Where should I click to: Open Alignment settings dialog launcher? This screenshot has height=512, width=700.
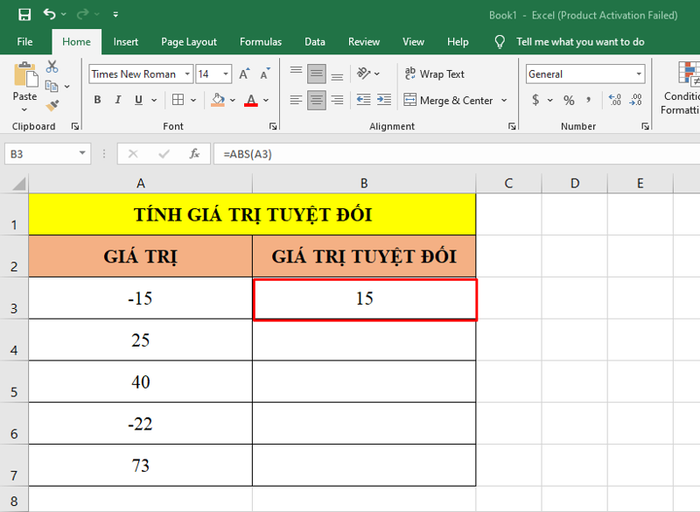[512, 127]
